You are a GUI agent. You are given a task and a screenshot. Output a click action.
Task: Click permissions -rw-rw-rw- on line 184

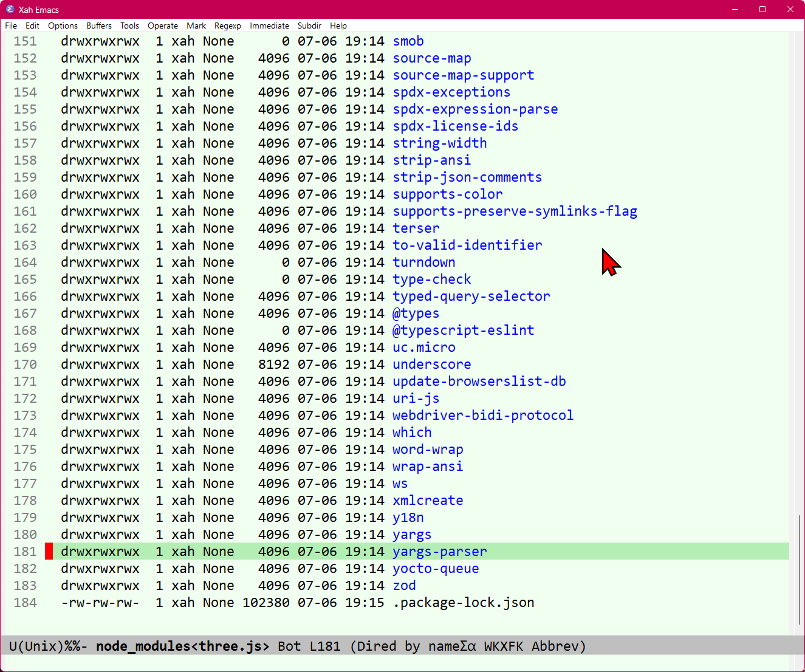100,603
